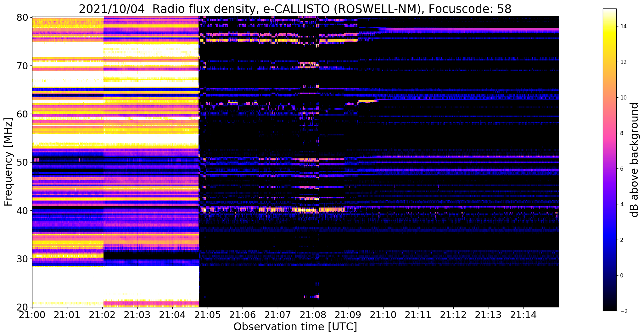Click the colorbar tick value 0
Viewport: 644px width, 336px height.
tap(622, 276)
